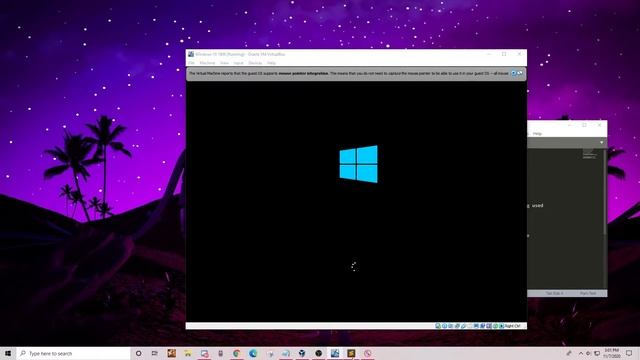Click the audio status icon in VM status bar
This screenshot has height=360, width=640.
pyautogui.click(x=451, y=326)
